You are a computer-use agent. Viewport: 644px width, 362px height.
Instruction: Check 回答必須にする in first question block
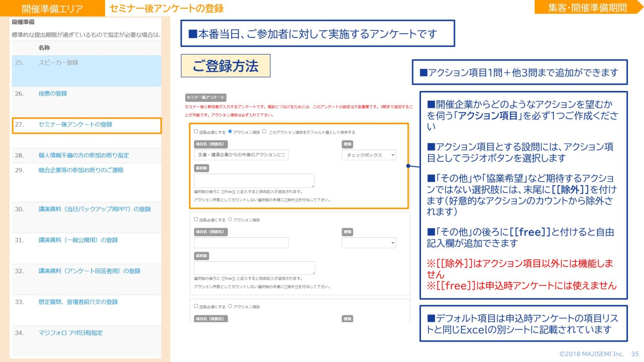(196, 131)
